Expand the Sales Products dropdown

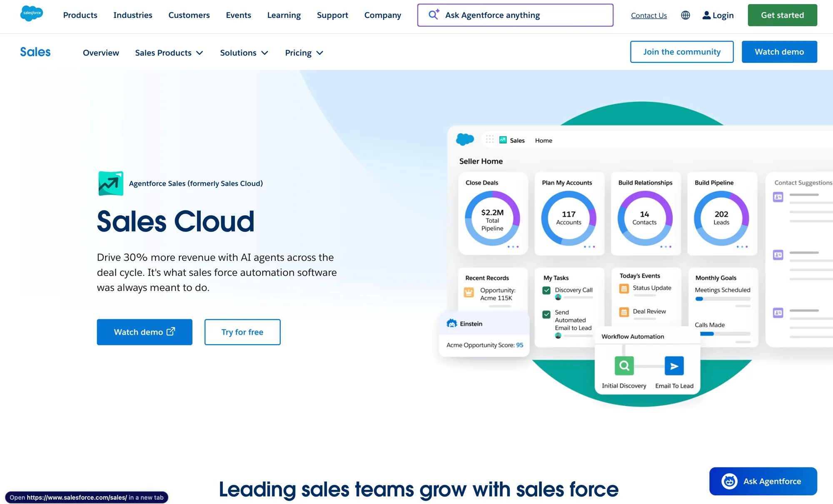pos(169,53)
